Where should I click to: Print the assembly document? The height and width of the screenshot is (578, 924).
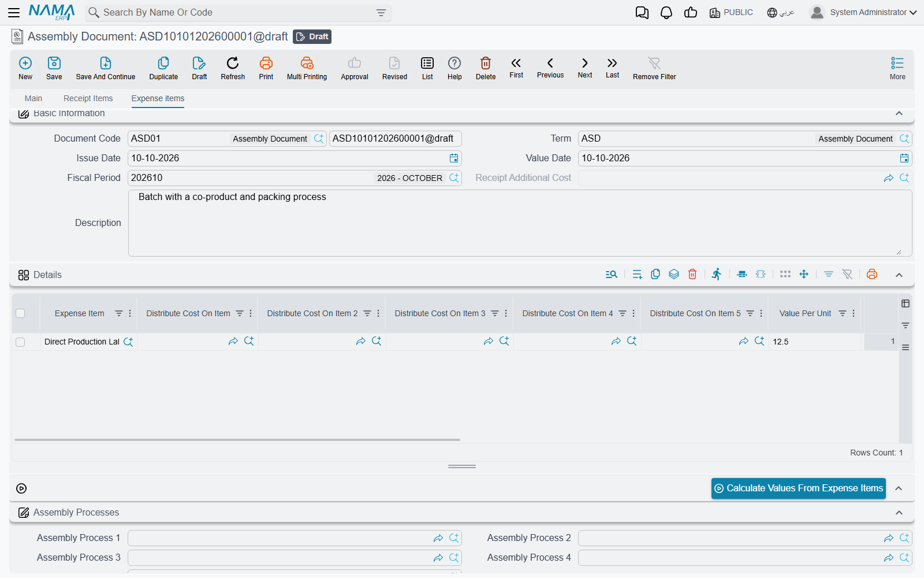tap(266, 68)
